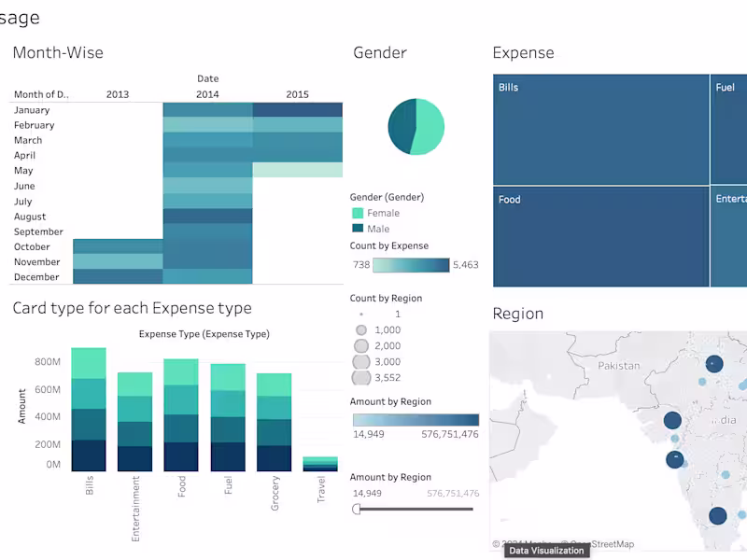Select the Fuel tile in Expense treemap
Screen dimensions: 747x560
(x=729, y=129)
